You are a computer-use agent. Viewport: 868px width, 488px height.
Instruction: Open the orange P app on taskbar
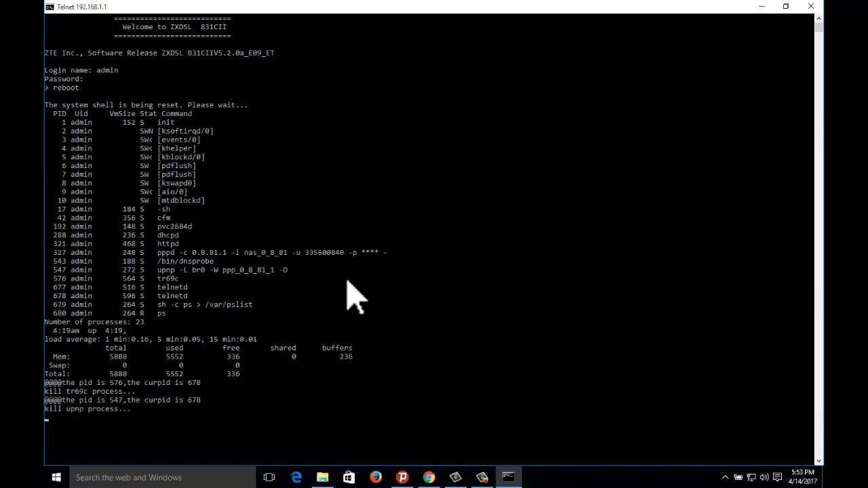(402, 477)
